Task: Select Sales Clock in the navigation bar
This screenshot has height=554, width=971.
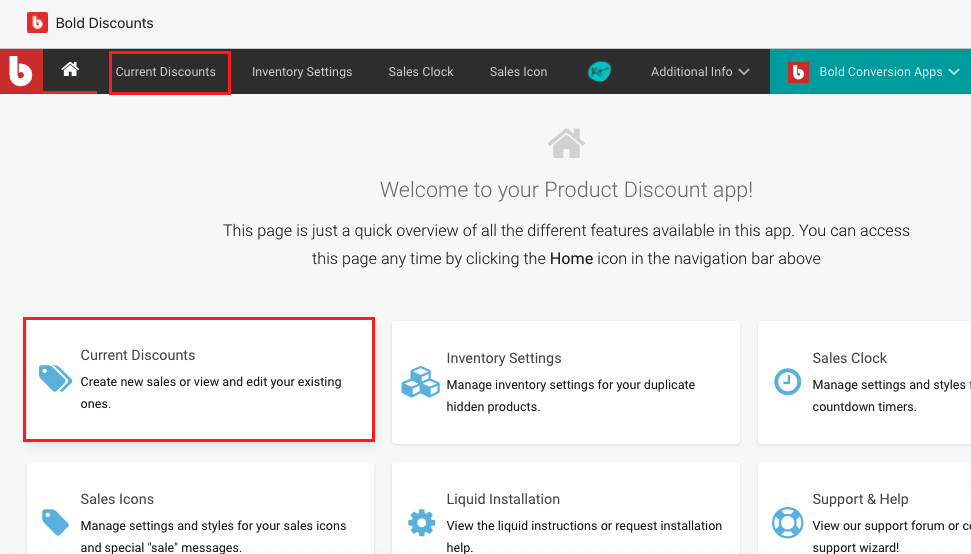Action: [x=420, y=72]
